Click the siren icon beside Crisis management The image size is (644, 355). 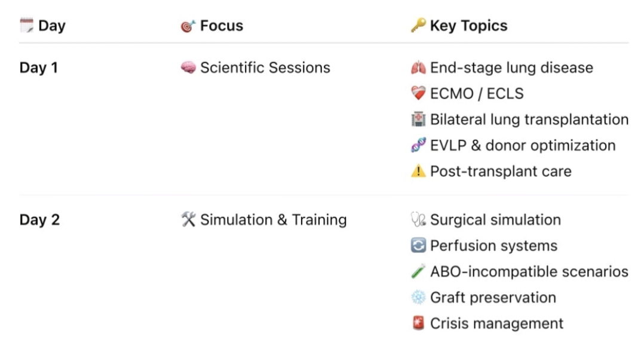click(x=418, y=323)
